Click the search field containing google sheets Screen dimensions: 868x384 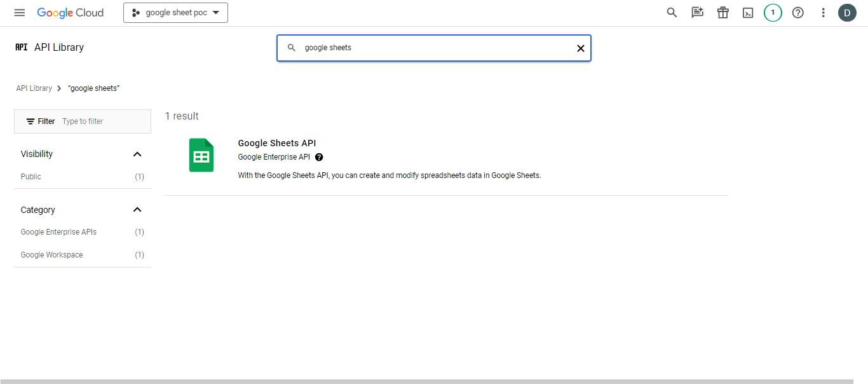click(434, 48)
